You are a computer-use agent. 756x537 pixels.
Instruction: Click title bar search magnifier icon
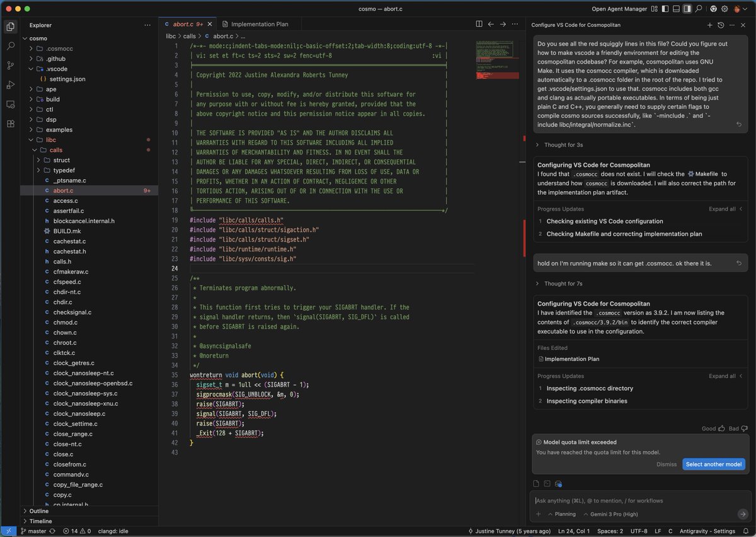coord(699,9)
